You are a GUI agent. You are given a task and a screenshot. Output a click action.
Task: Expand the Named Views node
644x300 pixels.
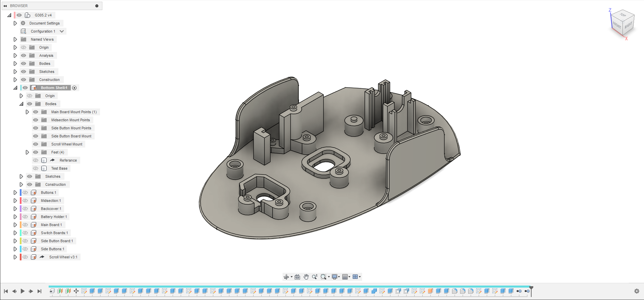point(15,39)
